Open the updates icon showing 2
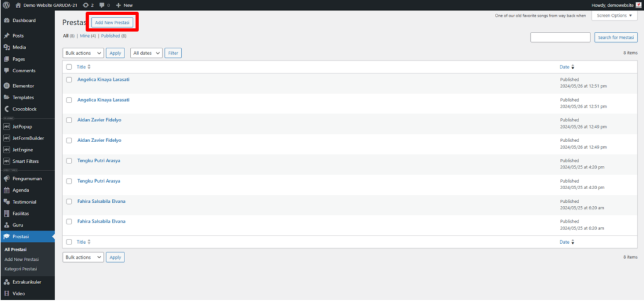Viewport: 644px width, 301px height. [x=86, y=5]
